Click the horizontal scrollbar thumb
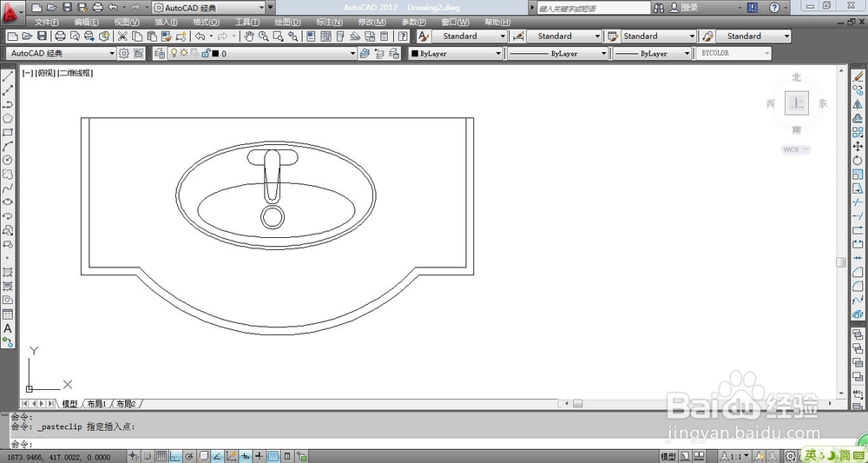Viewport: 868px width, 463px height. 577,404
